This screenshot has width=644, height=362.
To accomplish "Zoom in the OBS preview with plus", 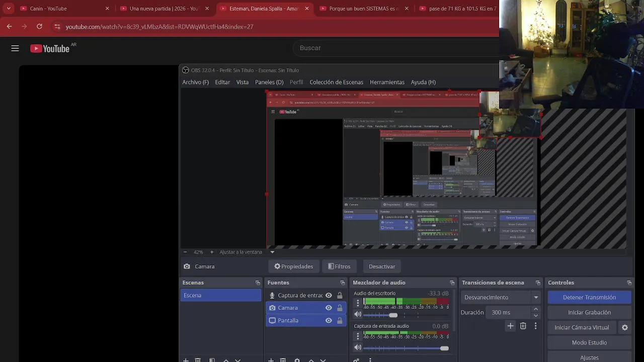I will point(212,252).
